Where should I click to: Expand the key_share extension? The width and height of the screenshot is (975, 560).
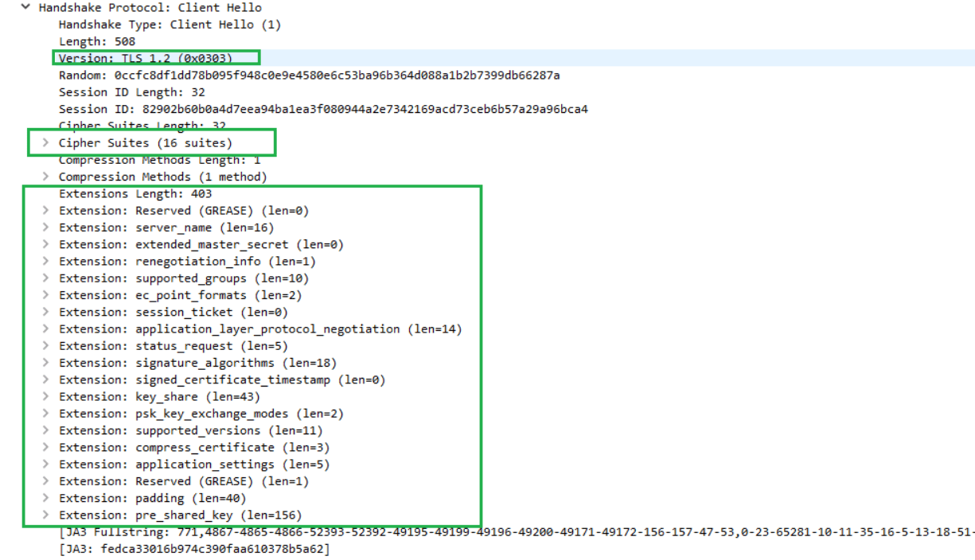(x=45, y=396)
